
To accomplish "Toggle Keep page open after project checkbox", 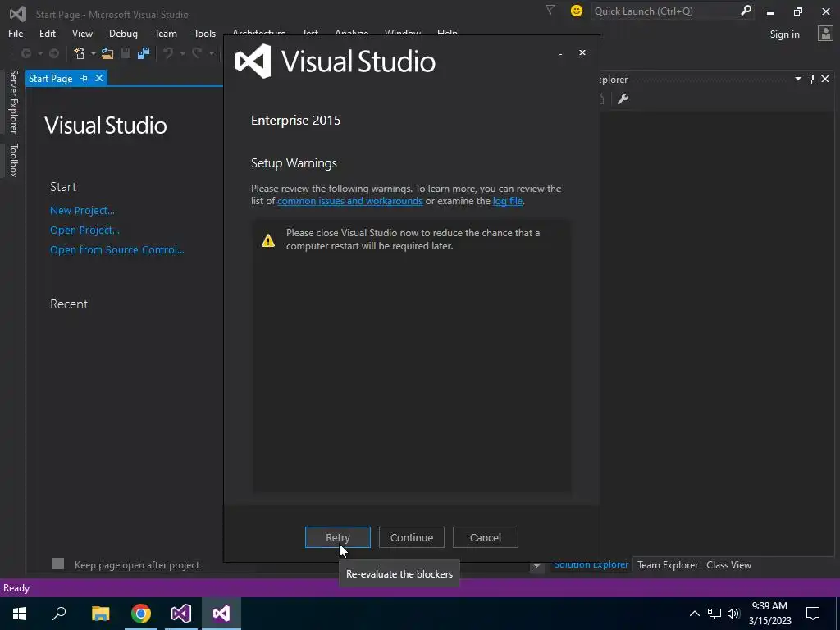I will 58,564.
